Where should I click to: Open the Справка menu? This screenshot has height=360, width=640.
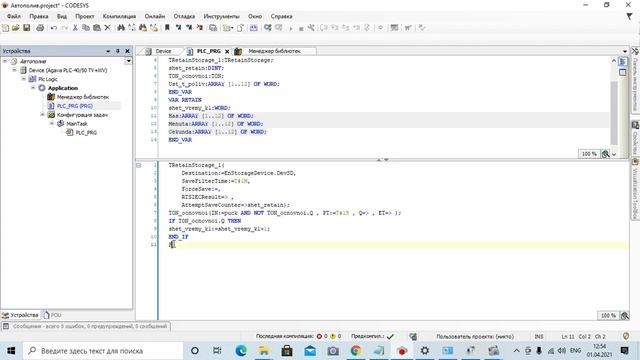(x=281, y=16)
